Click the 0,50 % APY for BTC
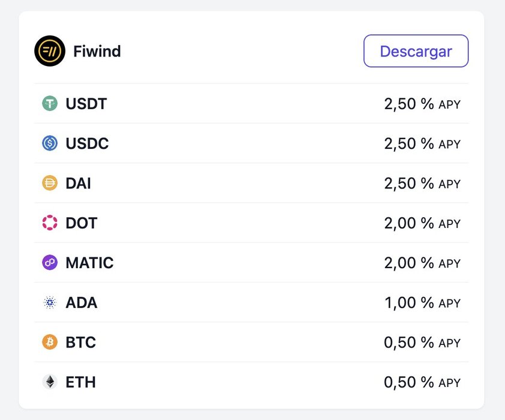Screen dimensions: 505x420 [x=422, y=343]
